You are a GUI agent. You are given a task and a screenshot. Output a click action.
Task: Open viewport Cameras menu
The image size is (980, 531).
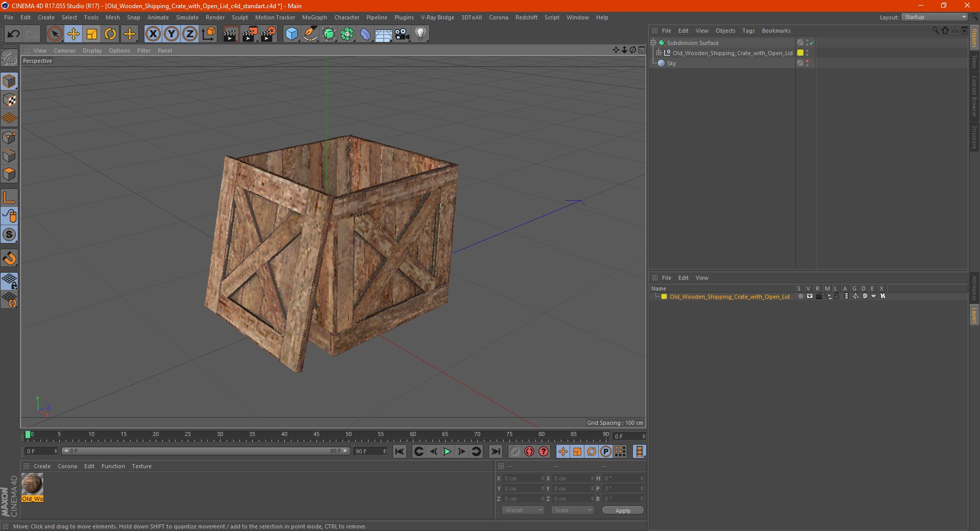[x=64, y=51]
